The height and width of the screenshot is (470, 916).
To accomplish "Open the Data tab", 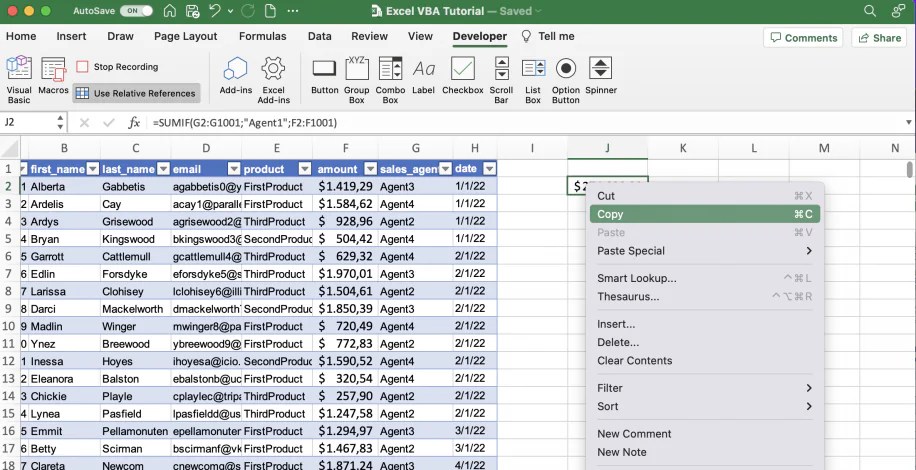I will [x=320, y=36].
